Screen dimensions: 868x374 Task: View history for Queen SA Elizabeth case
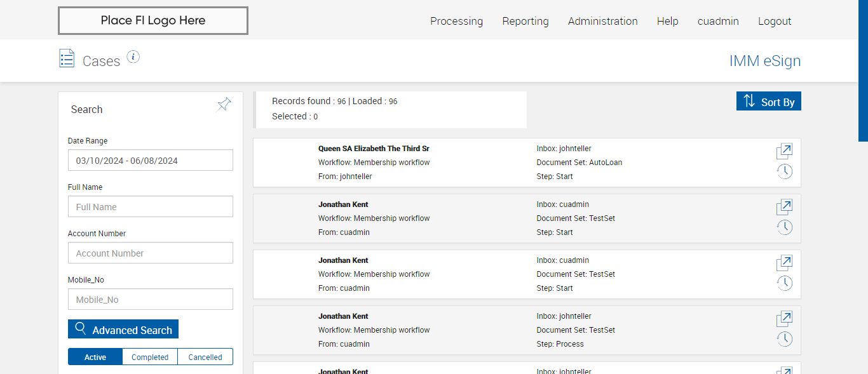point(785,171)
